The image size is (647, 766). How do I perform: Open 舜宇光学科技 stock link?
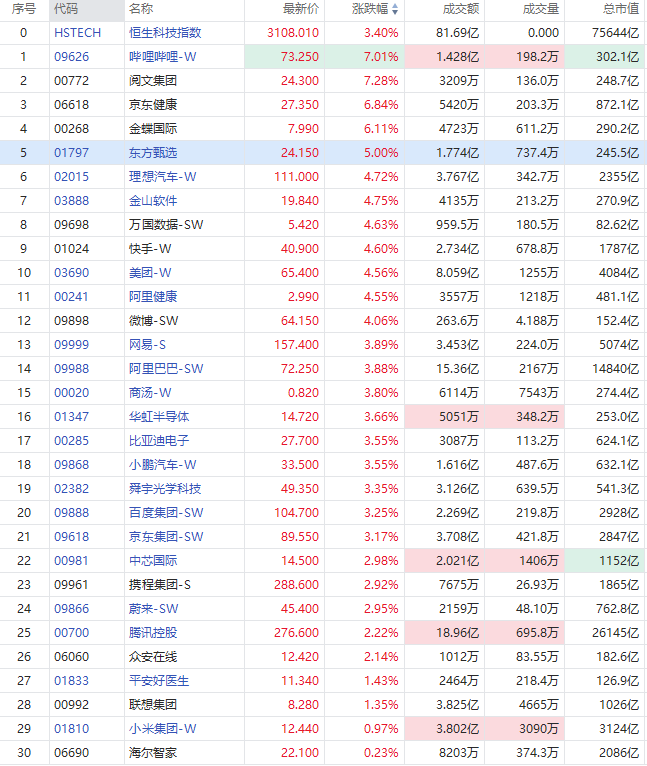point(165,489)
